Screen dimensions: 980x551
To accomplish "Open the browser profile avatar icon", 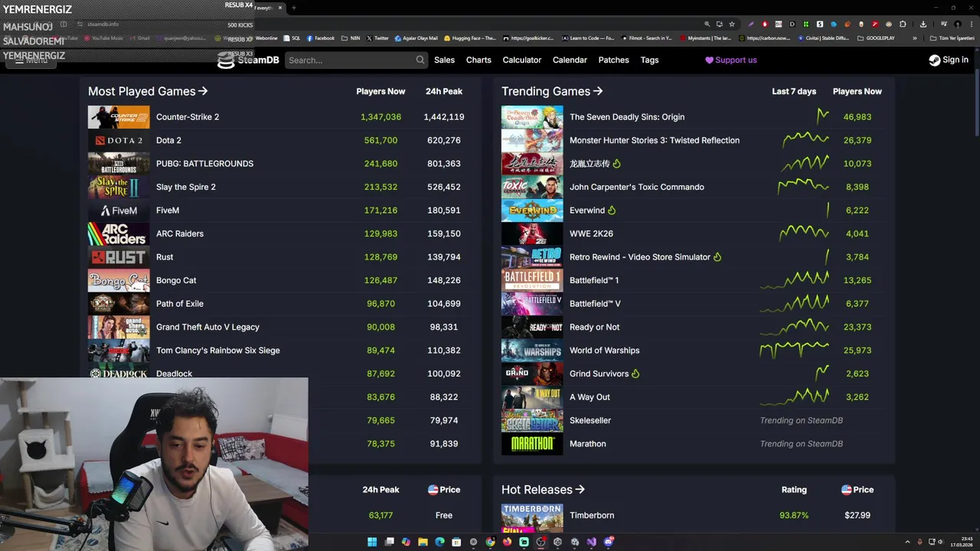I will coord(957,24).
